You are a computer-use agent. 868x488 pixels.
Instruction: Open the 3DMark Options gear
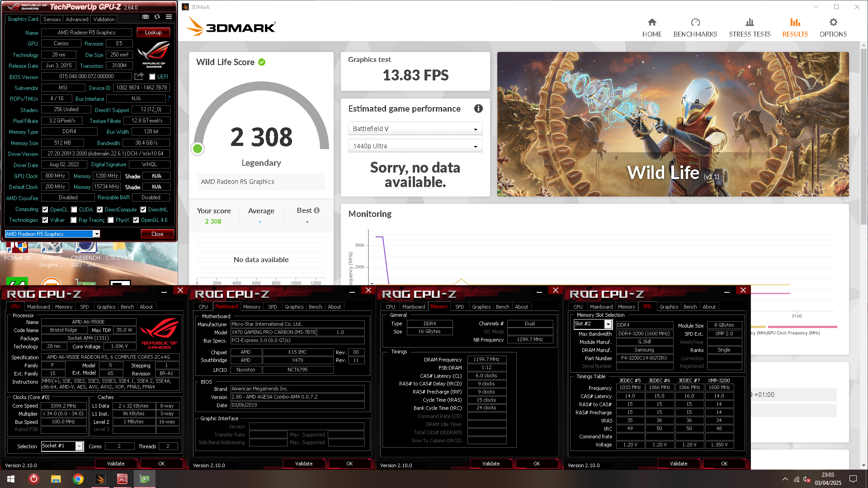pos(833,28)
